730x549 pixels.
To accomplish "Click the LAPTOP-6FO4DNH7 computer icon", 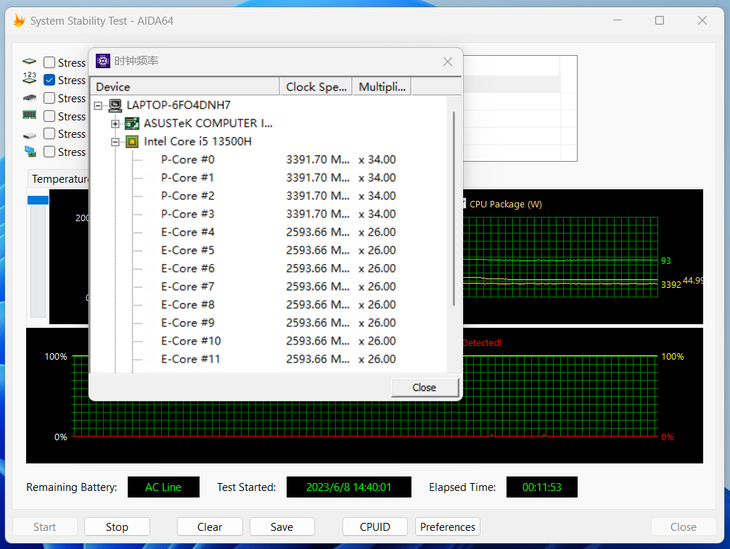I will point(115,105).
